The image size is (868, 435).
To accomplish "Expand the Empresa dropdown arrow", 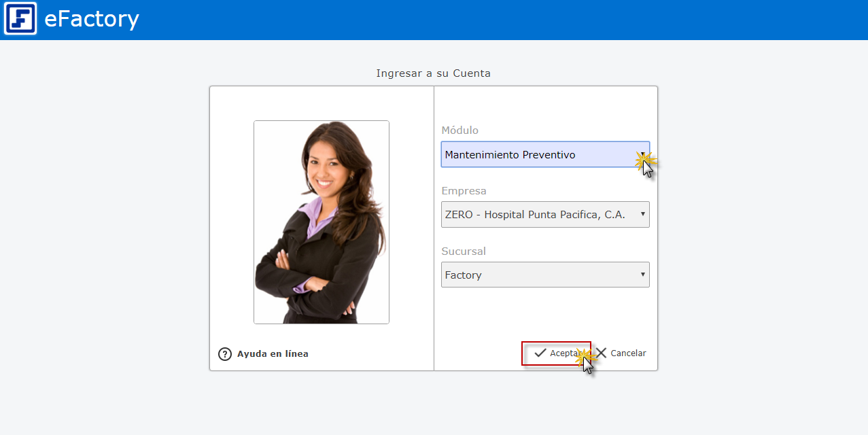I will click(642, 214).
